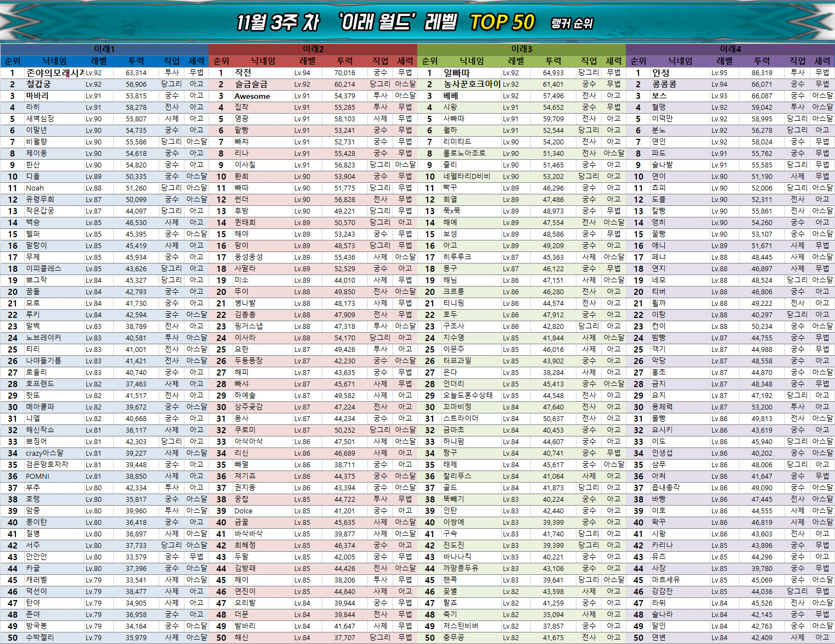Viewport: 835px width, 644px height.
Task: Select the nickname Awesome in 이래2
Action: tap(252, 96)
